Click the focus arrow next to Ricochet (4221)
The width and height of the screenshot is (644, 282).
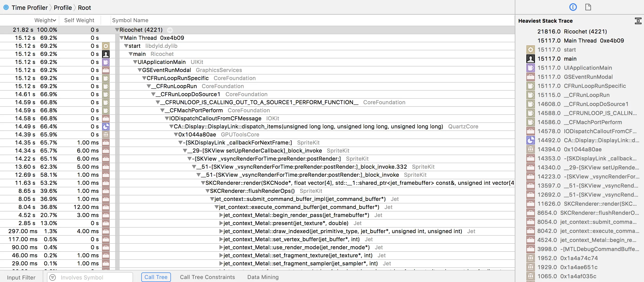(x=170, y=30)
